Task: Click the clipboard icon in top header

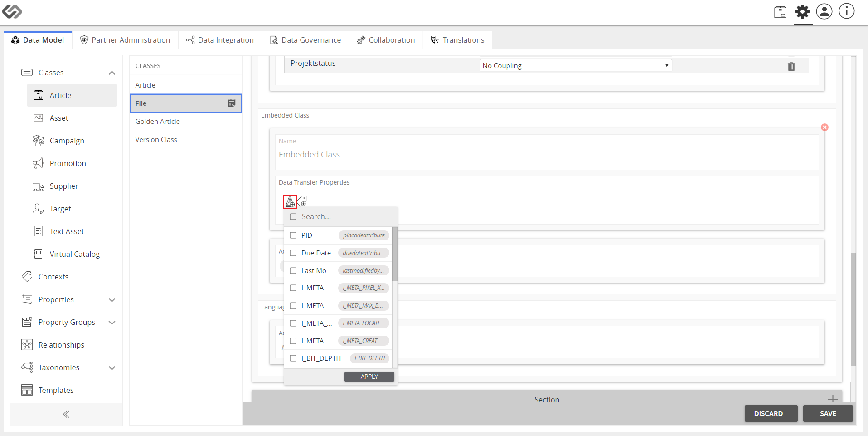Action: pyautogui.click(x=780, y=12)
